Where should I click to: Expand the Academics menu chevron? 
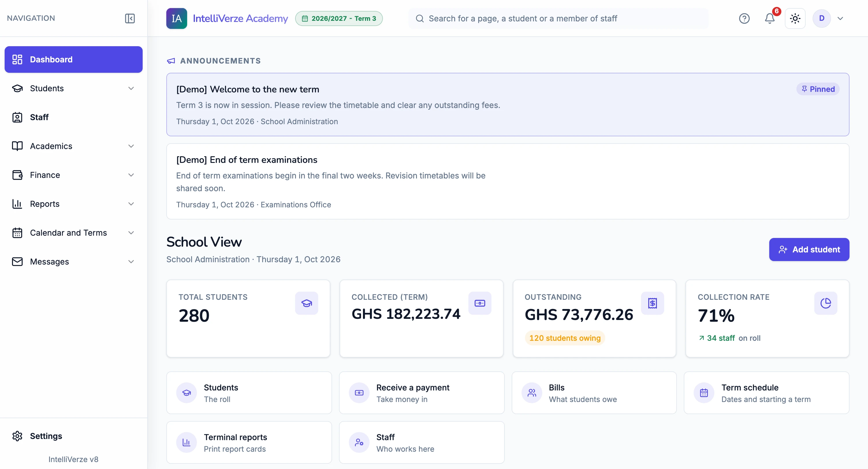coord(131,146)
